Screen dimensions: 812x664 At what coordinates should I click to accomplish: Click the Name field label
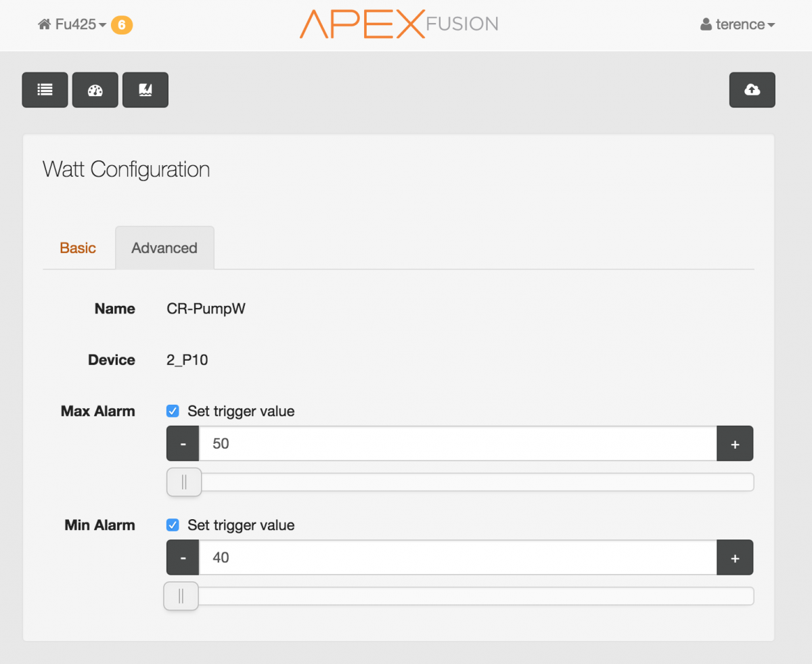tap(115, 309)
